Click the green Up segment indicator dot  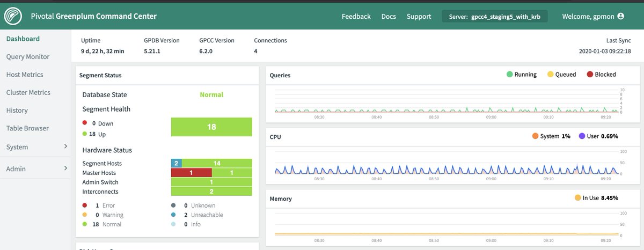(x=85, y=134)
